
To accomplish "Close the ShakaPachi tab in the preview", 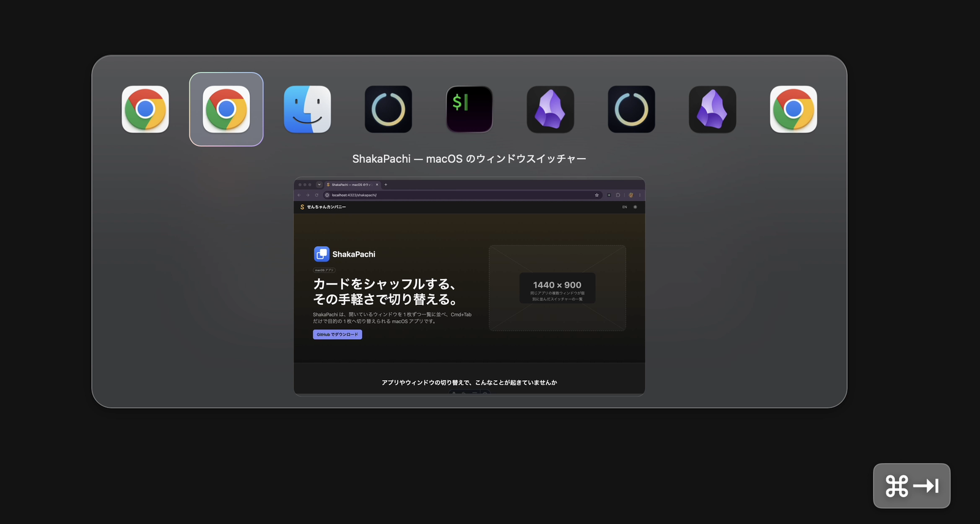I will pos(377,184).
